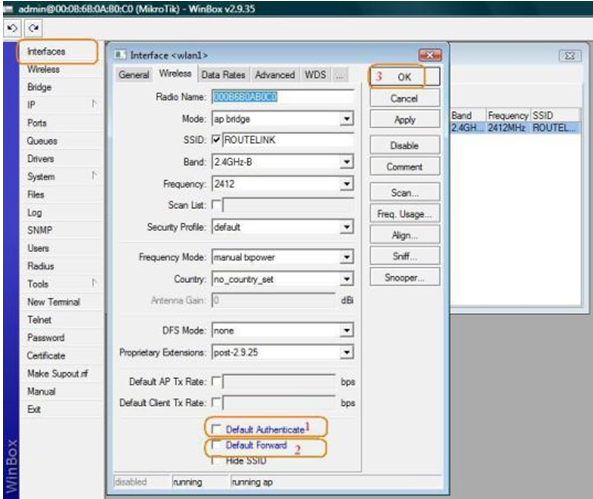The image size is (593, 499).
Task: Open SNMP in the sidebar menu
Action: coord(40,230)
